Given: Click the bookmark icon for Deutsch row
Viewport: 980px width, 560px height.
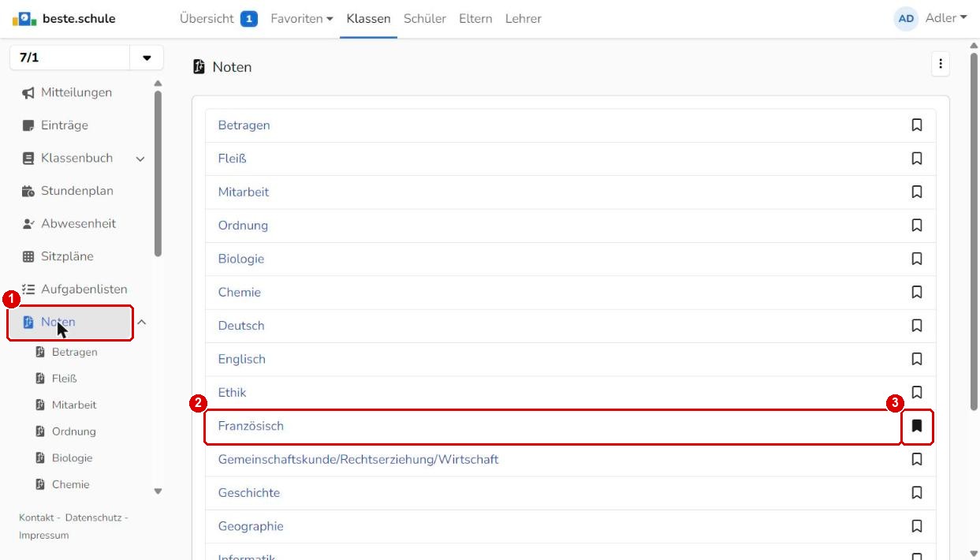Looking at the screenshot, I should tap(917, 326).
